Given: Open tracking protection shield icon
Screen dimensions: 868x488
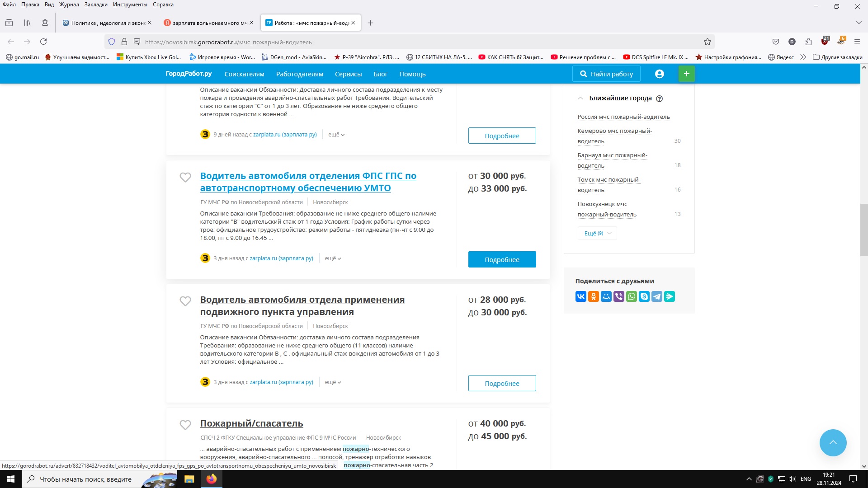Looking at the screenshot, I should (112, 42).
